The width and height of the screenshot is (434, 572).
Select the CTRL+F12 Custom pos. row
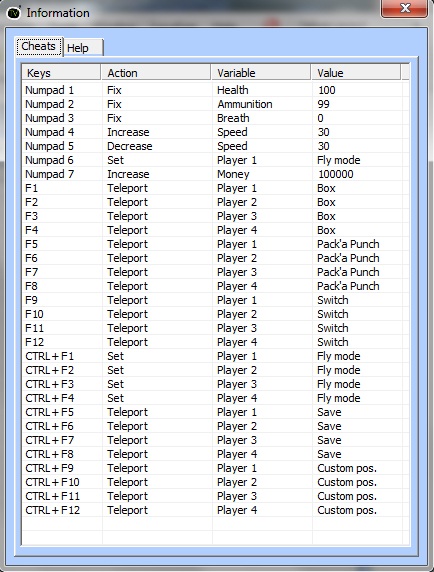216,510
